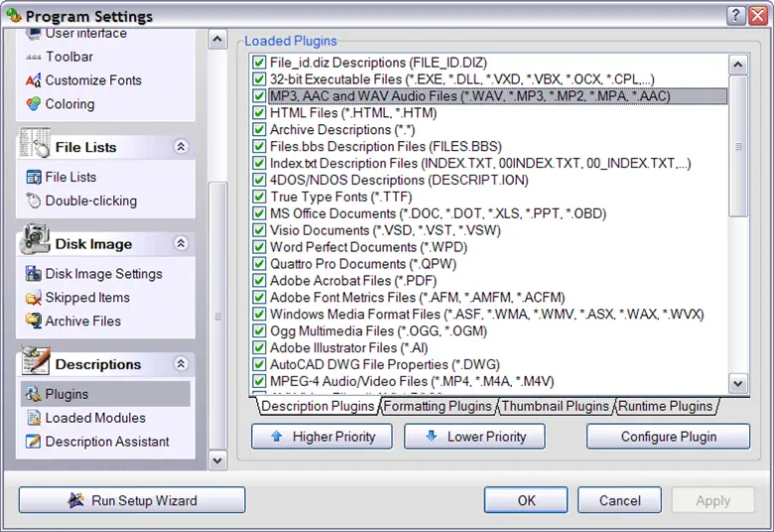Click the Run Setup Wizard button
Screen dimensions: 774x532
pos(132,500)
